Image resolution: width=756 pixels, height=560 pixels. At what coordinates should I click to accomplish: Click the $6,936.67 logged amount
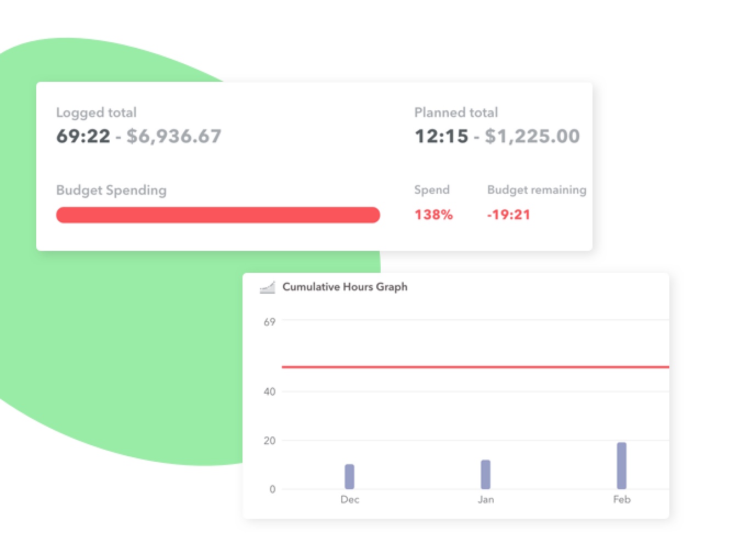(174, 136)
